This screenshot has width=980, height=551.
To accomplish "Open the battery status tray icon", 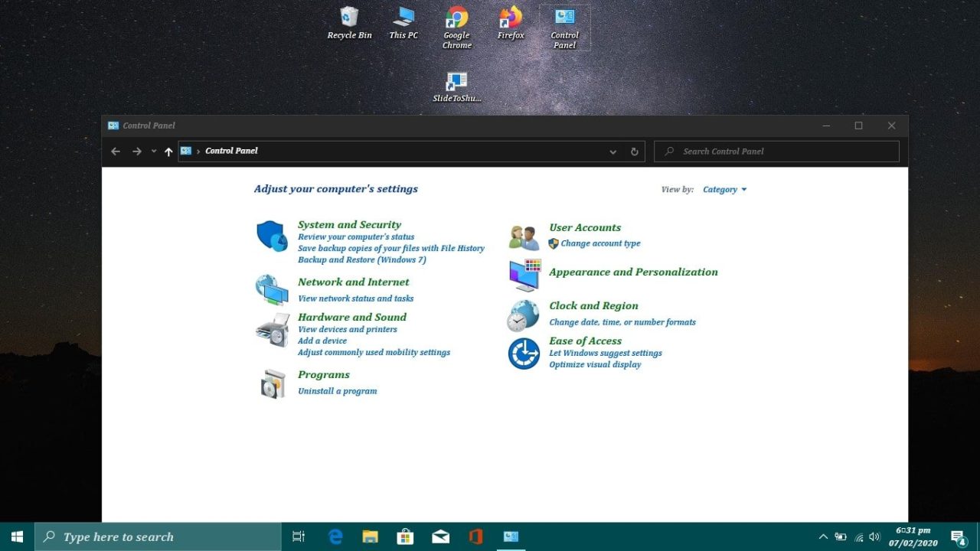I will [841, 537].
